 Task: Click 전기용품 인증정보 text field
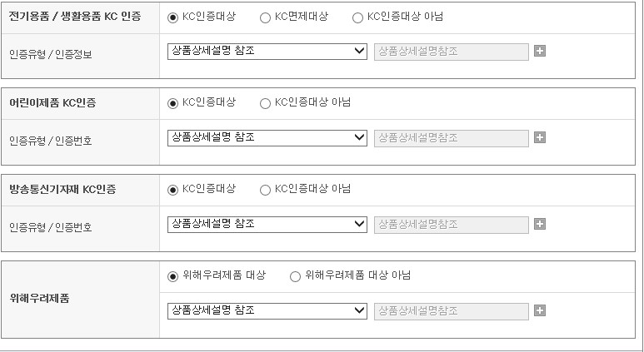coord(451,51)
